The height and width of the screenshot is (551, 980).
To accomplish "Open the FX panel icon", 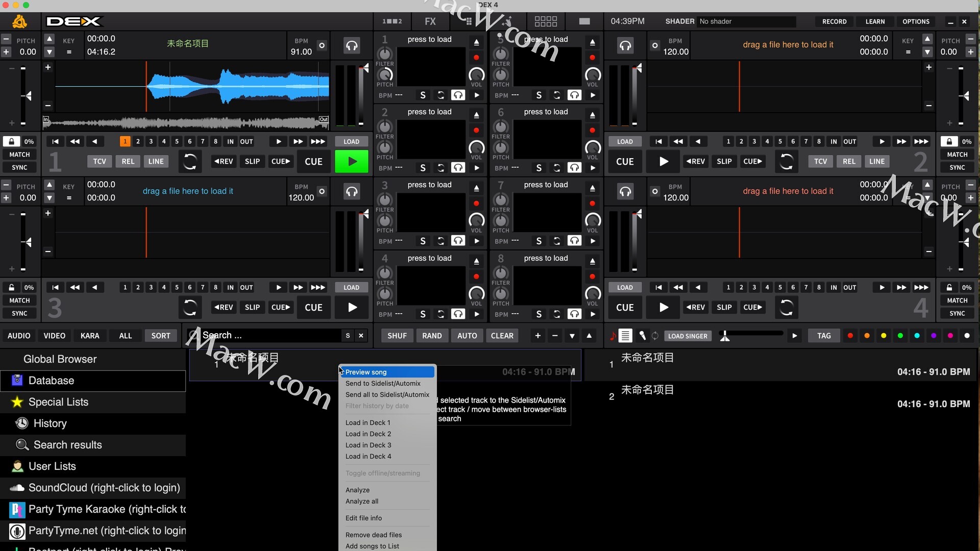I will 430,21.
